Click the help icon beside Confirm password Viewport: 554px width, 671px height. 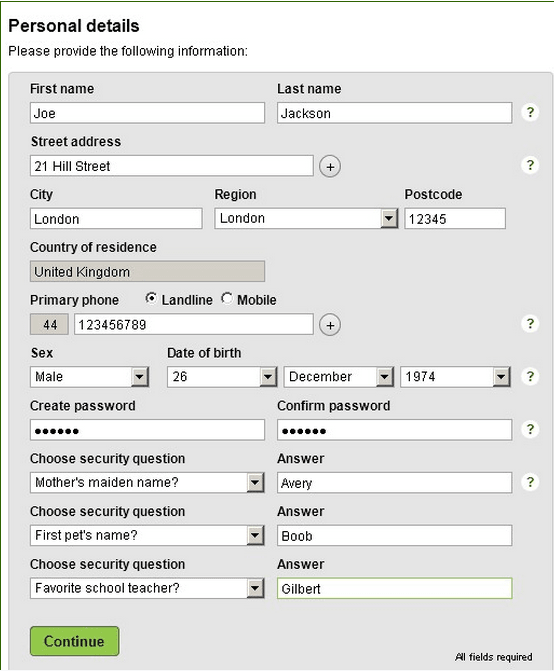point(530,429)
